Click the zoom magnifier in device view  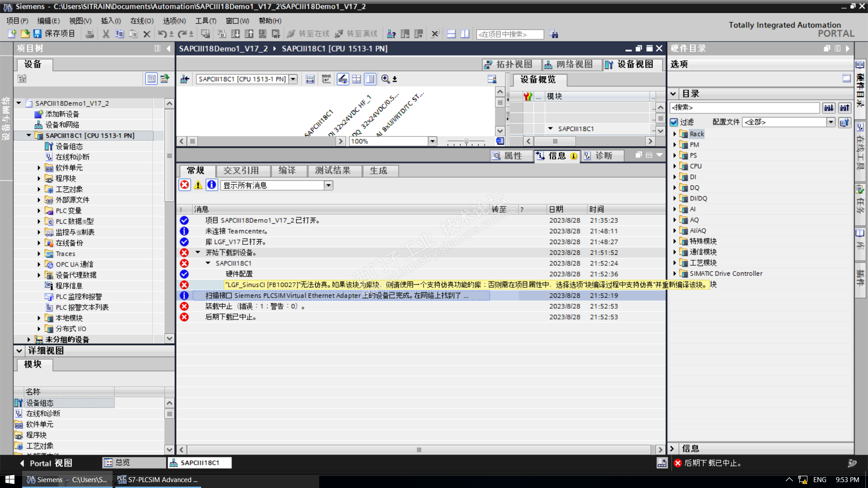385,79
